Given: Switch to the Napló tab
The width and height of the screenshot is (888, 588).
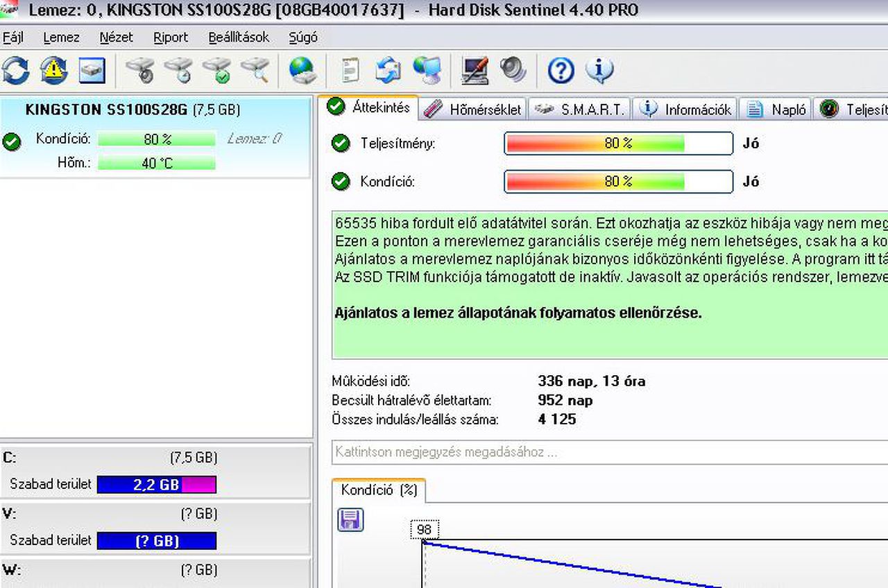Looking at the screenshot, I should [x=776, y=109].
